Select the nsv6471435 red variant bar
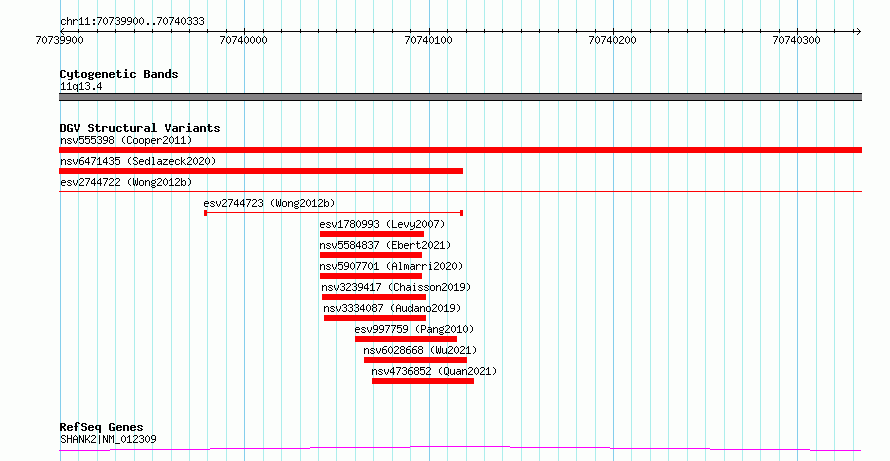The height and width of the screenshot is (461, 890). [x=261, y=171]
